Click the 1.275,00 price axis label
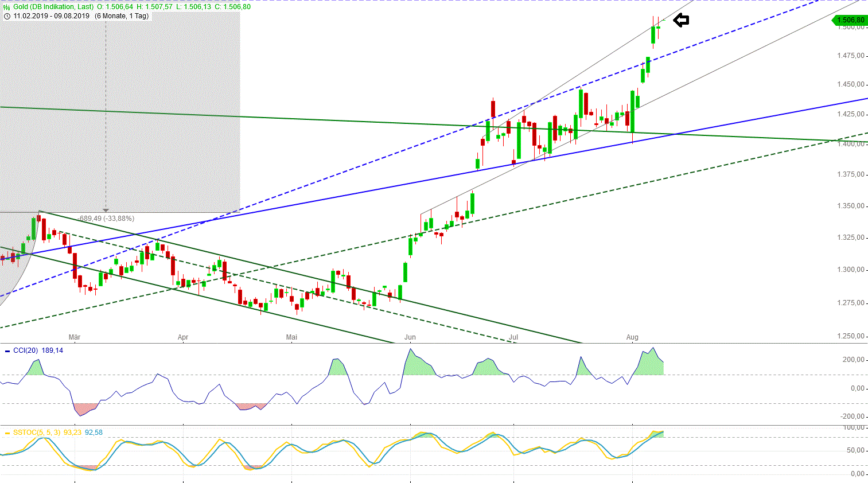This screenshot has width=868, height=483. [851, 303]
